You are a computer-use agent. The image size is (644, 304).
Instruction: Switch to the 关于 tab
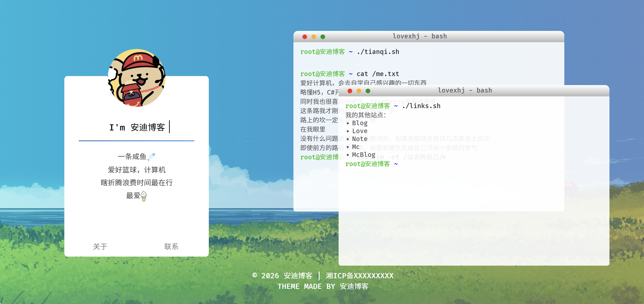[100, 246]
